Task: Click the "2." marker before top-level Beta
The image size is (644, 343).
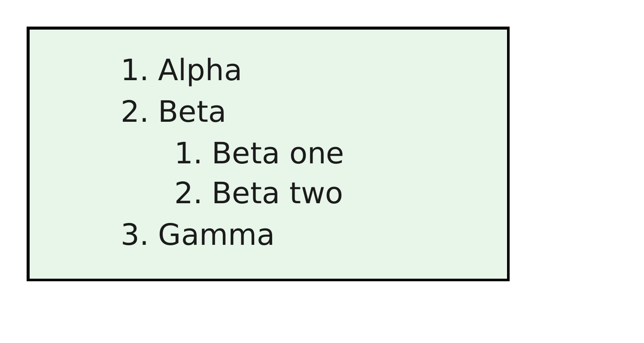Action: (x=135, y=112)
